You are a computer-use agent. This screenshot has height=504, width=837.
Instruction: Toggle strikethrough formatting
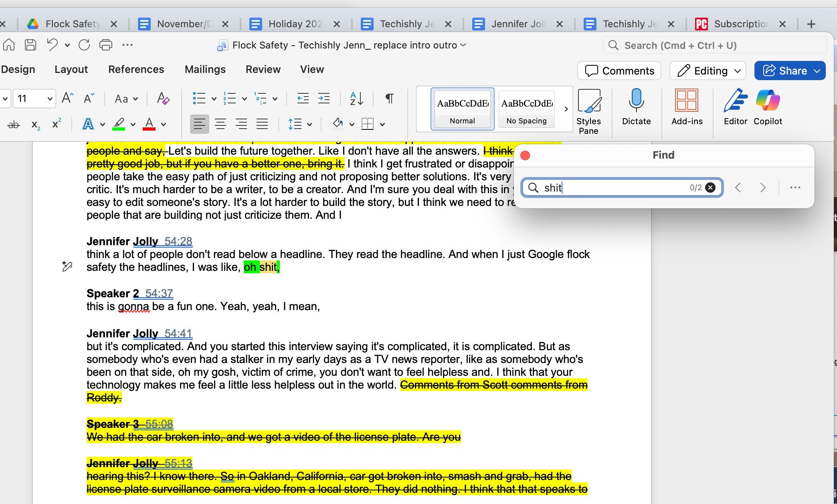14,124
